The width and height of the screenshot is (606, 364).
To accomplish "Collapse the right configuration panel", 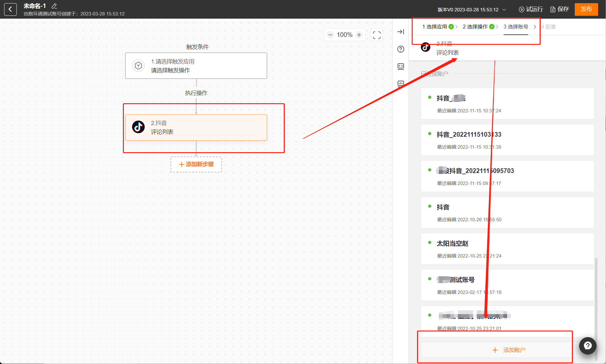I will coord(401,32).
